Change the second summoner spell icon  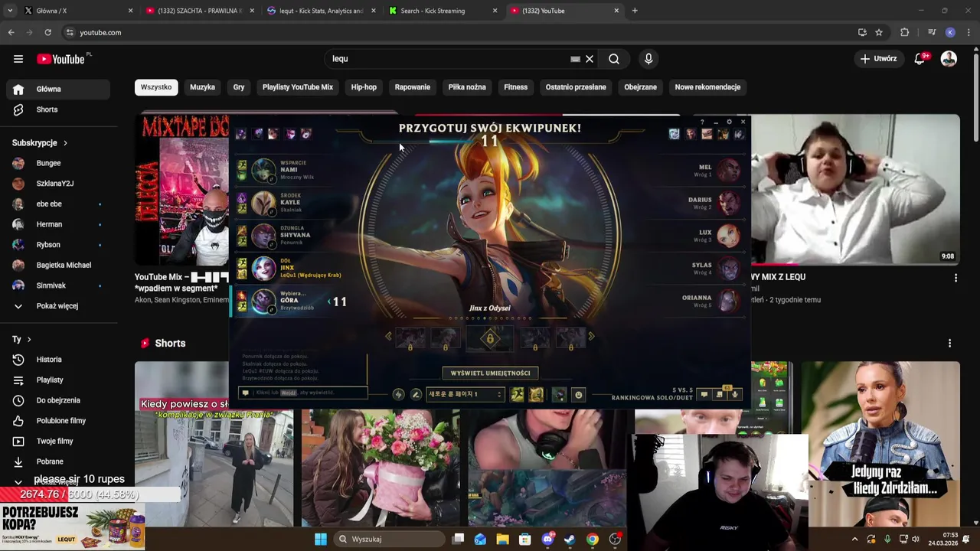point(536,394)
